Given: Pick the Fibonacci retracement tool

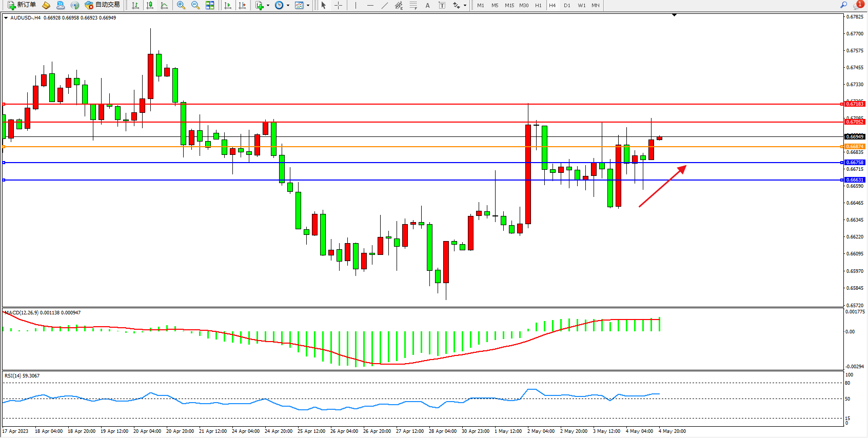Looking at the screenshot, I should tap(413, 5).
